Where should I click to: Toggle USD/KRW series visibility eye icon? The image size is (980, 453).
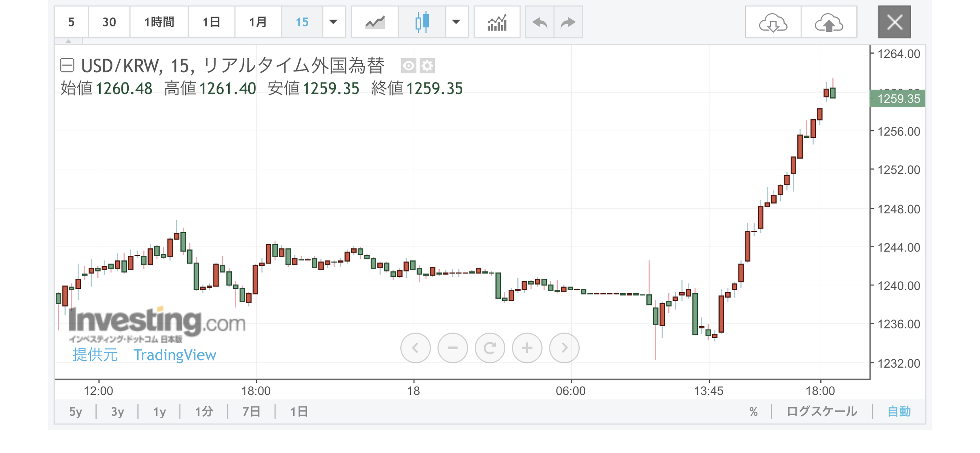[x=409, y=66]
